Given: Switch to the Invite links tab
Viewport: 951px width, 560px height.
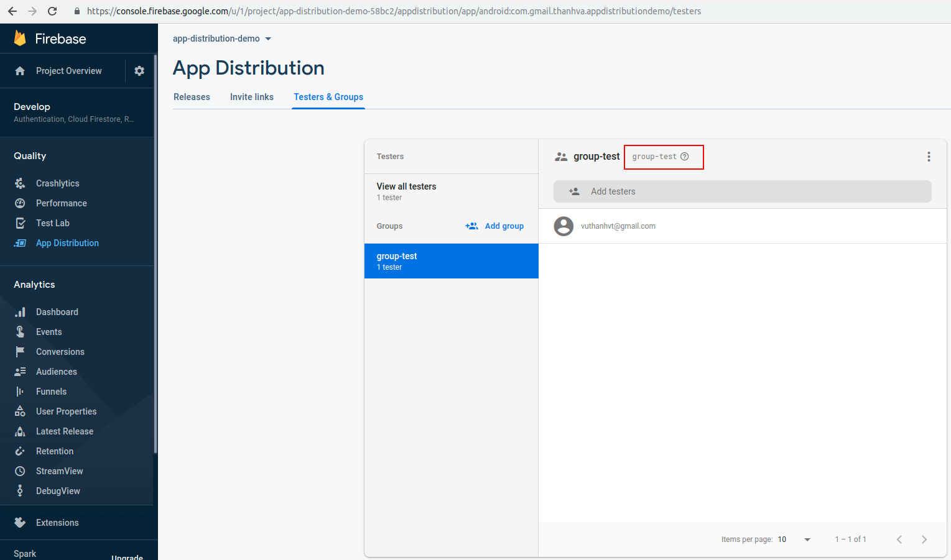Looking at the screenshot, I should pos(251,96).
